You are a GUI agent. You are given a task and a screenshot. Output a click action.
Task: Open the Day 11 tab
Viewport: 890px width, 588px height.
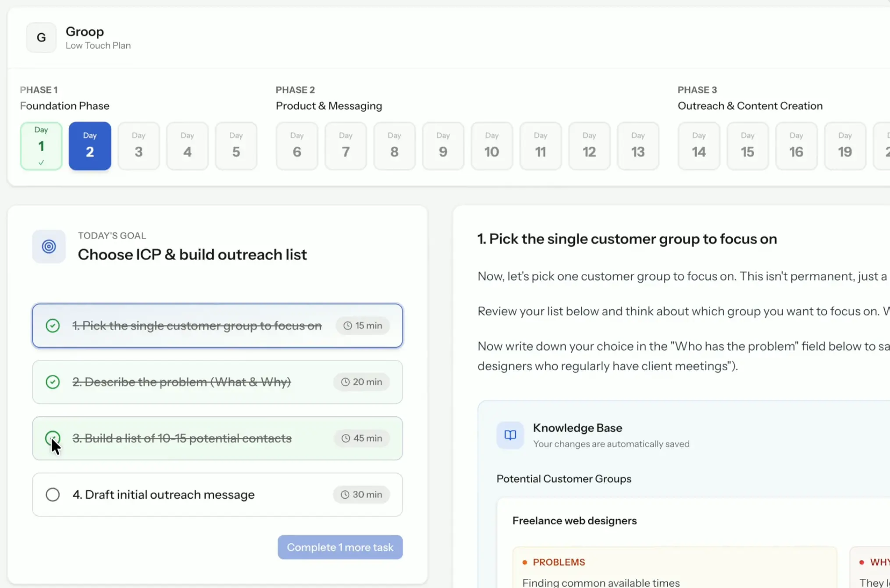tap(541, 146)
